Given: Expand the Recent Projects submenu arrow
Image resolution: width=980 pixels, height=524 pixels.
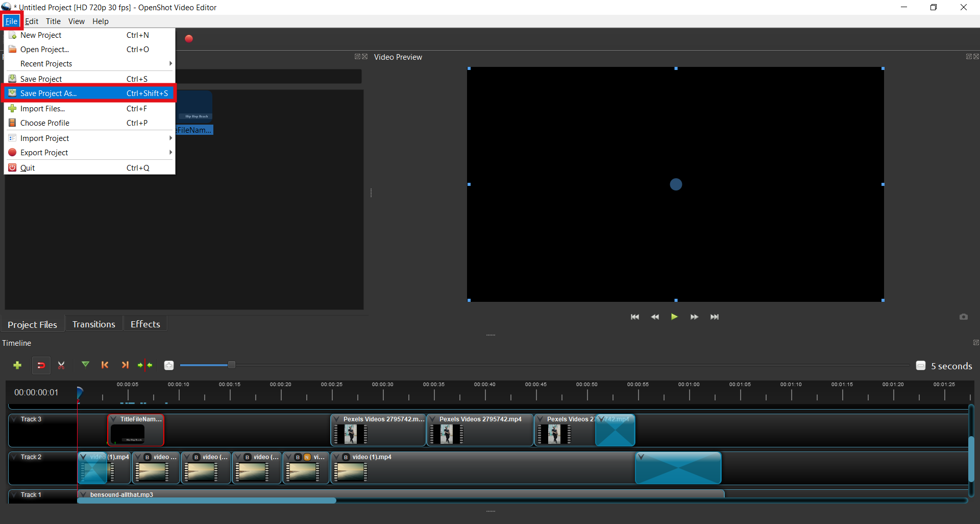Looking at the screenshot, I should [170, 63].
